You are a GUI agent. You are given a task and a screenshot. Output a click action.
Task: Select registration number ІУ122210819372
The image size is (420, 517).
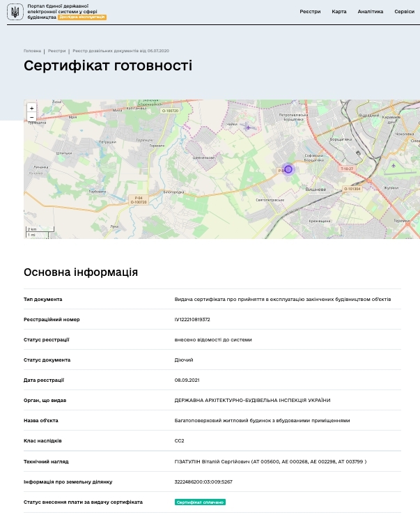[192, 320]
